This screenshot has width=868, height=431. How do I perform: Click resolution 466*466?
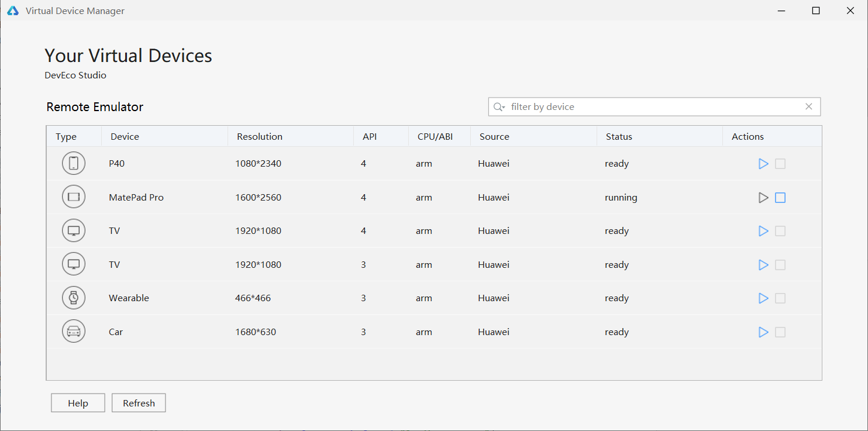(x=253, y=298)
